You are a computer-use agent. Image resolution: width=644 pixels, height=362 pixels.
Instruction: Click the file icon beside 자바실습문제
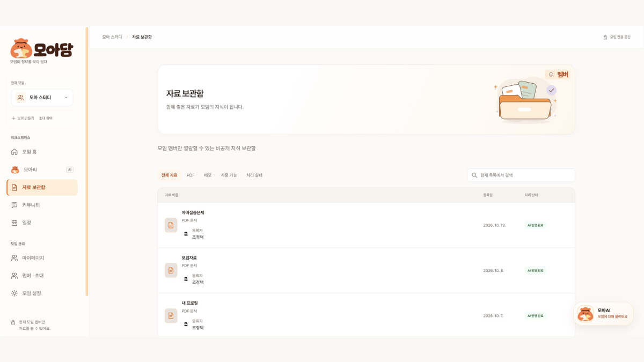click(x=171, y=225)
